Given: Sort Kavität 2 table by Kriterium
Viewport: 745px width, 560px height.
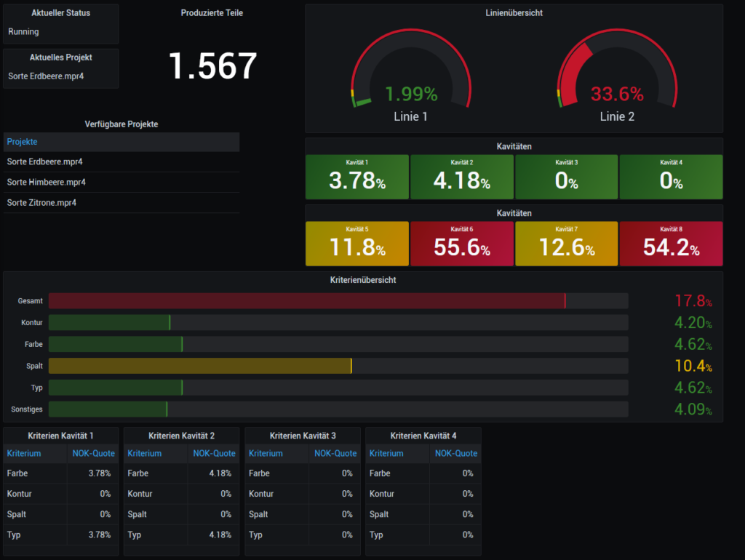Looking at the screenshot, I should click(145, 454).
